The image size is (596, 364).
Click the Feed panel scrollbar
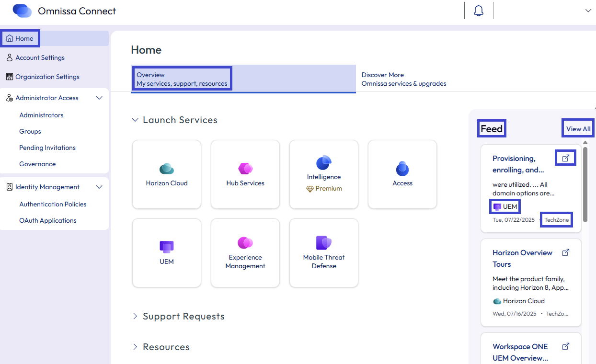pos(585,184)
